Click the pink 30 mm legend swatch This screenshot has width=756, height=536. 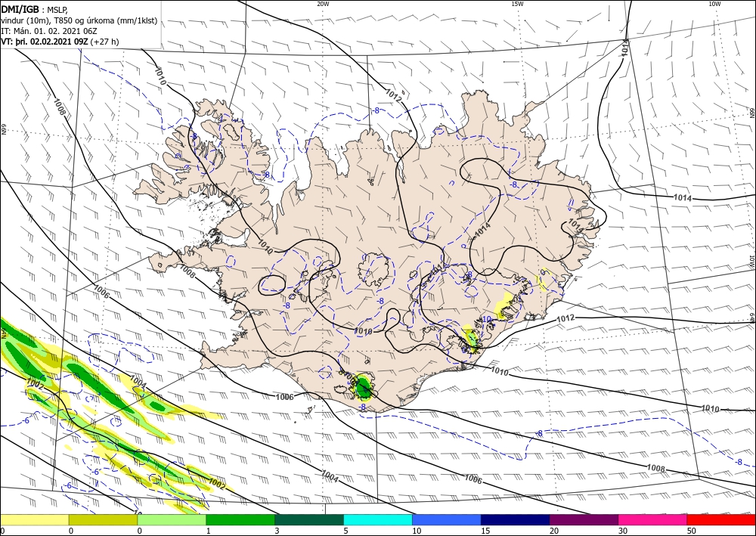pyautogui.click(x=653, y=519)
